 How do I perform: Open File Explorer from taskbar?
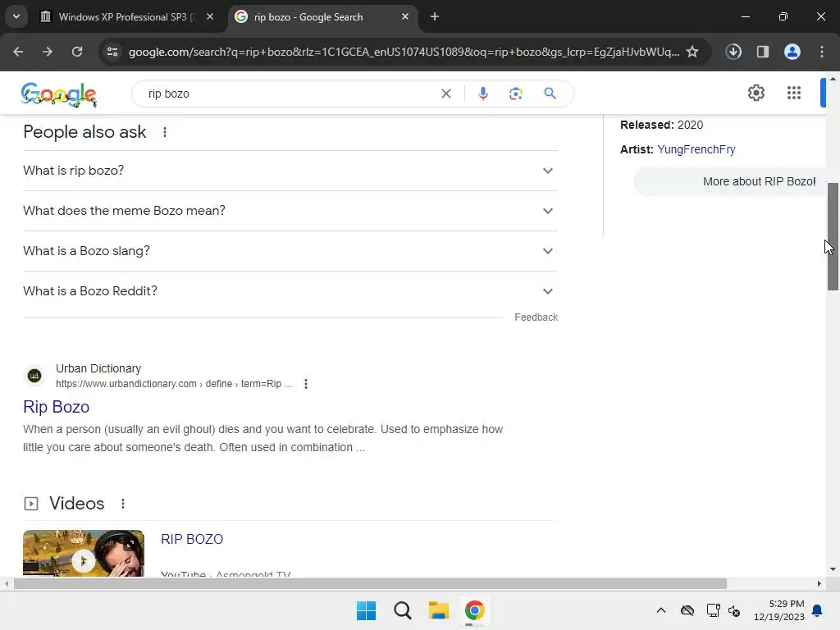pos(438,610)
